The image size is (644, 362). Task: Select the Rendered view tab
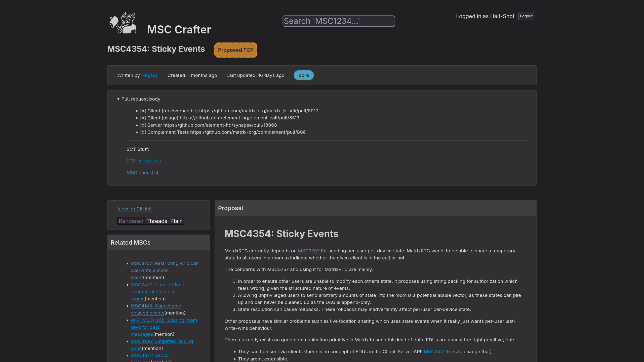131,221
